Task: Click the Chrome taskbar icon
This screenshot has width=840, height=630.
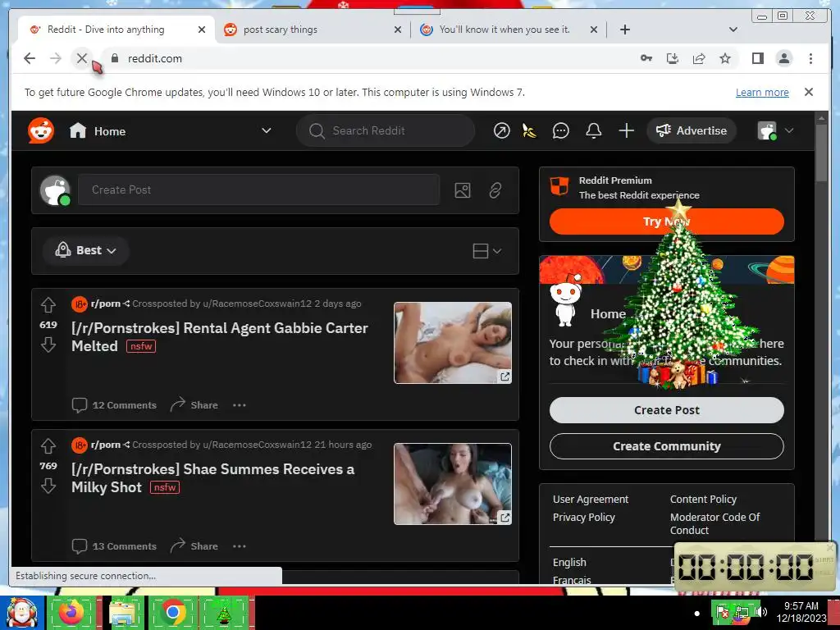Action: (172, 613)
